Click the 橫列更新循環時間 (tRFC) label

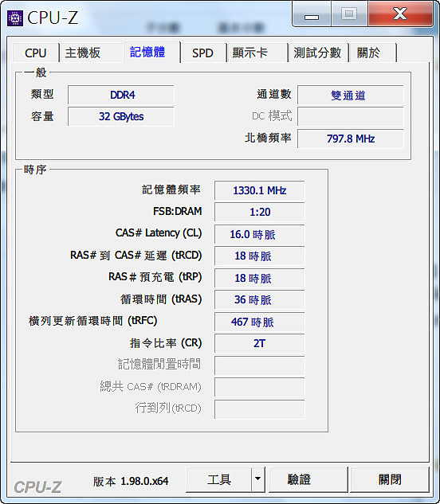93,321
